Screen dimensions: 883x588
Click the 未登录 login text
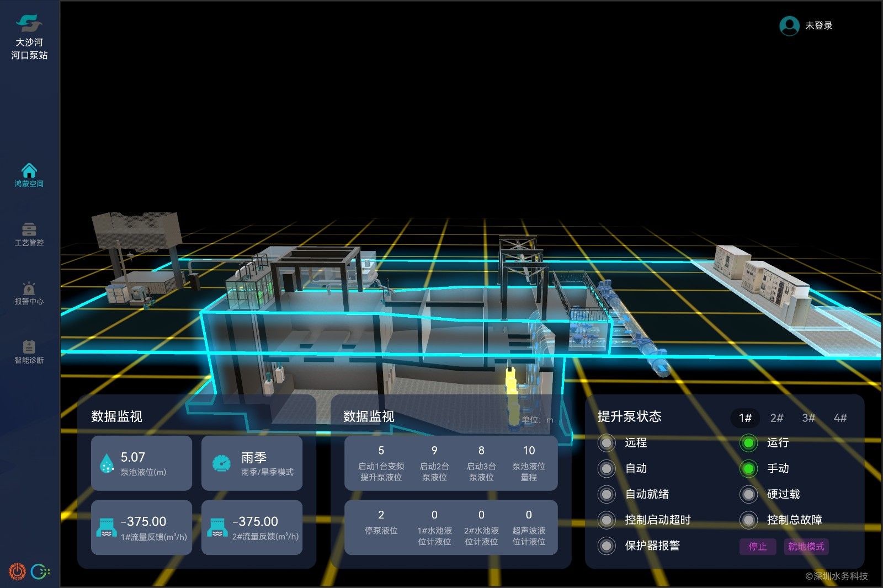[819, 26]
